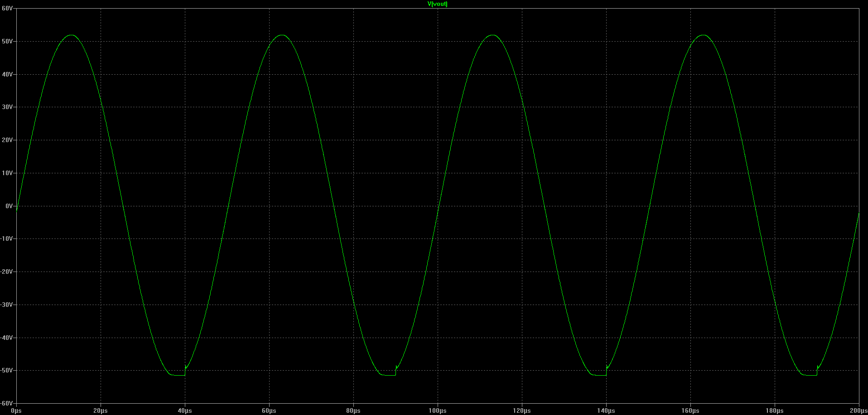The image size is (868, 415).
Task: Click the 40µs time axis label
Action: tap(185, 411)
